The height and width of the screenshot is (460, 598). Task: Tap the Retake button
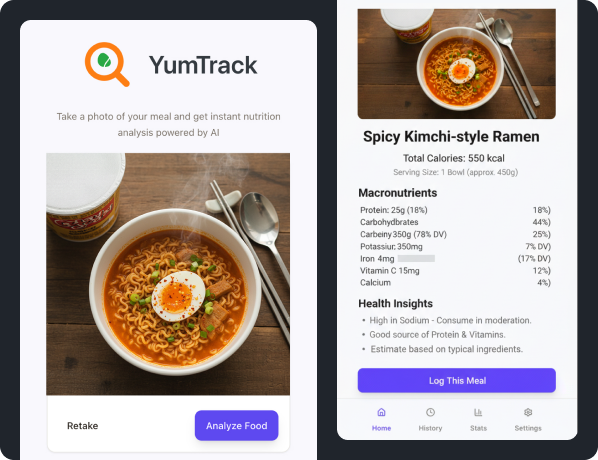82,426
